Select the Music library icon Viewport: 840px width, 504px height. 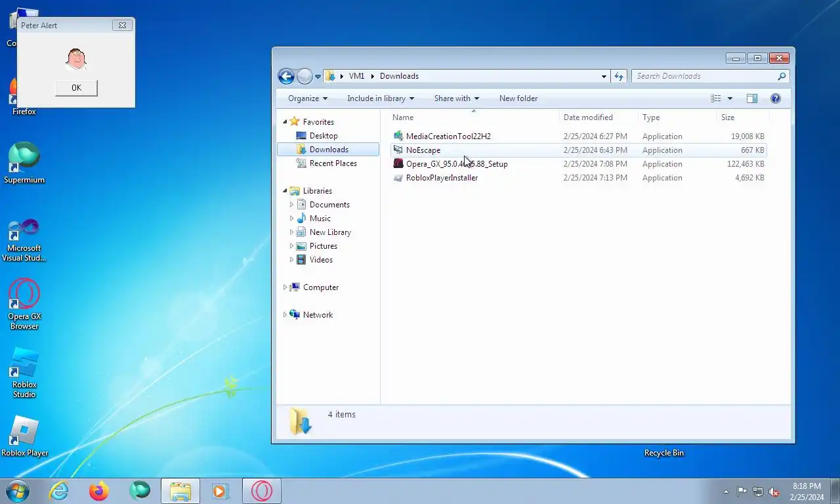click(301, 219)
